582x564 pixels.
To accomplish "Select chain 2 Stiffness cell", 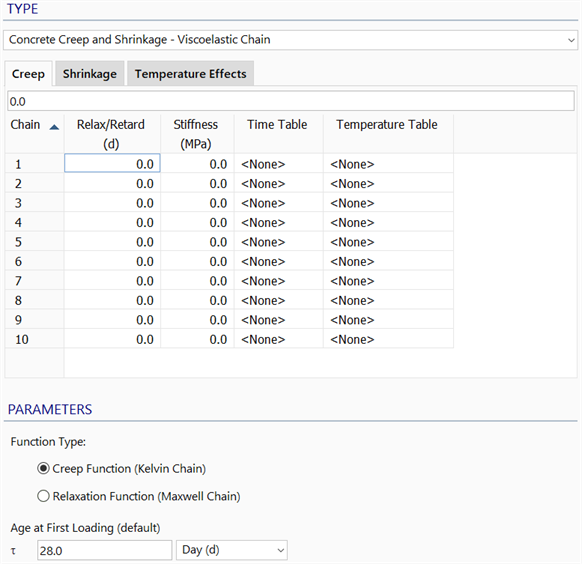I will pos(197,183).
